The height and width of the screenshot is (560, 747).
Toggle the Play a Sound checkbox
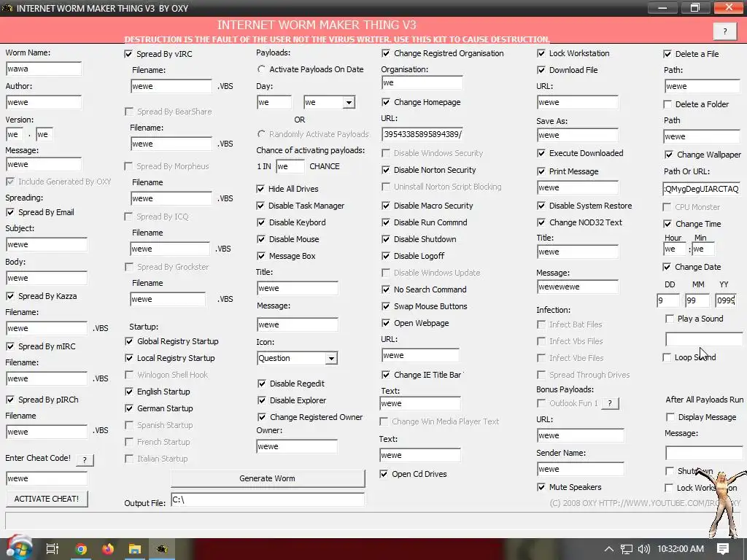[670, 319]
